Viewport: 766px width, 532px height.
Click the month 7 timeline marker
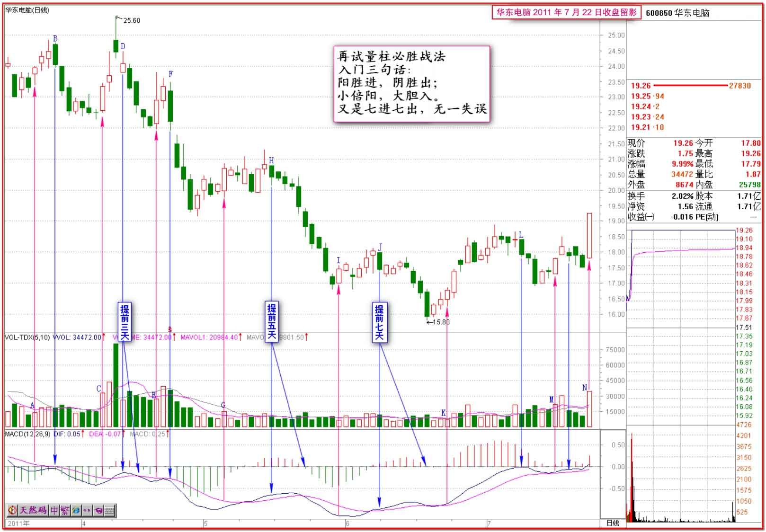click(489, 523)
